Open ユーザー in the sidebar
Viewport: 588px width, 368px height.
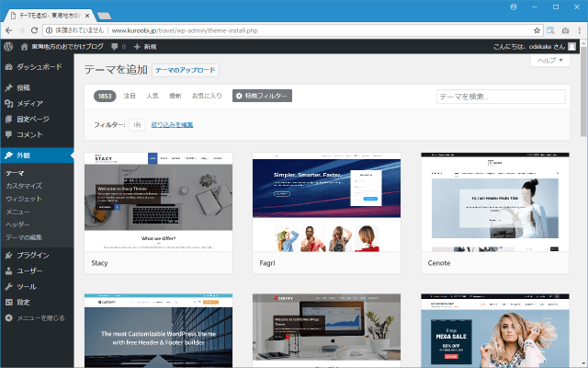tap(37, 270)
